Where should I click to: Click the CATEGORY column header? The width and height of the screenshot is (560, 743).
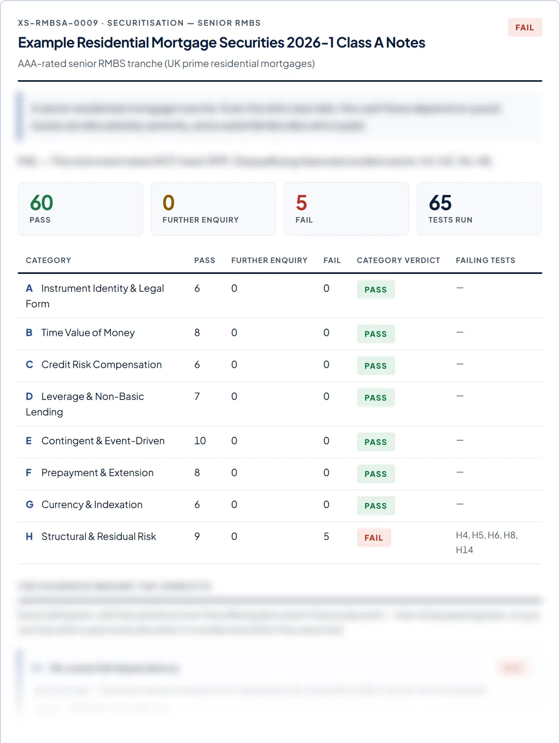(49, 260)
